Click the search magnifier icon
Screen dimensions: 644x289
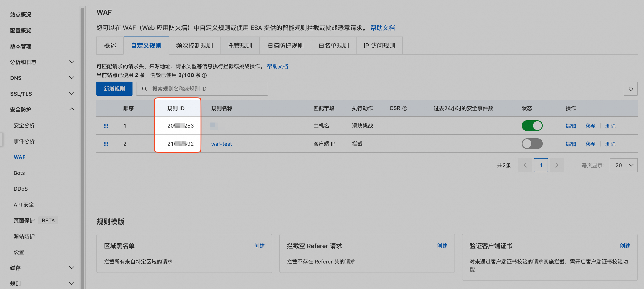(144, 89)
